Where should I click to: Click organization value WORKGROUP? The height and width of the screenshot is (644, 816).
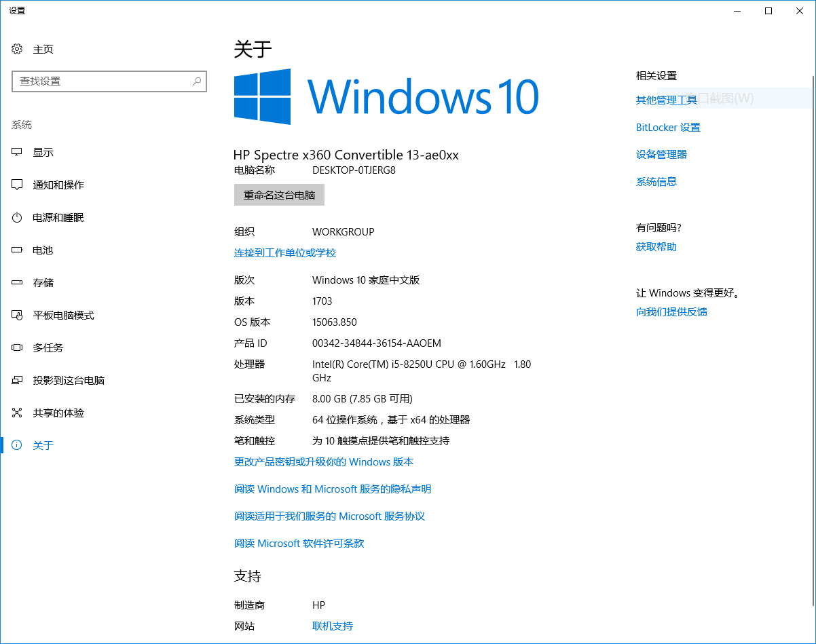(344, 231)
